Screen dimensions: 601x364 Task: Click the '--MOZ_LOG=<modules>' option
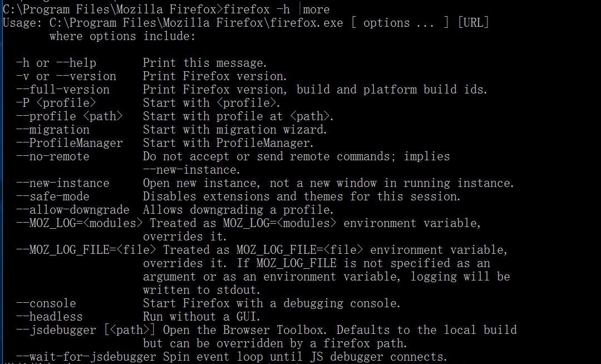[80, 223]
